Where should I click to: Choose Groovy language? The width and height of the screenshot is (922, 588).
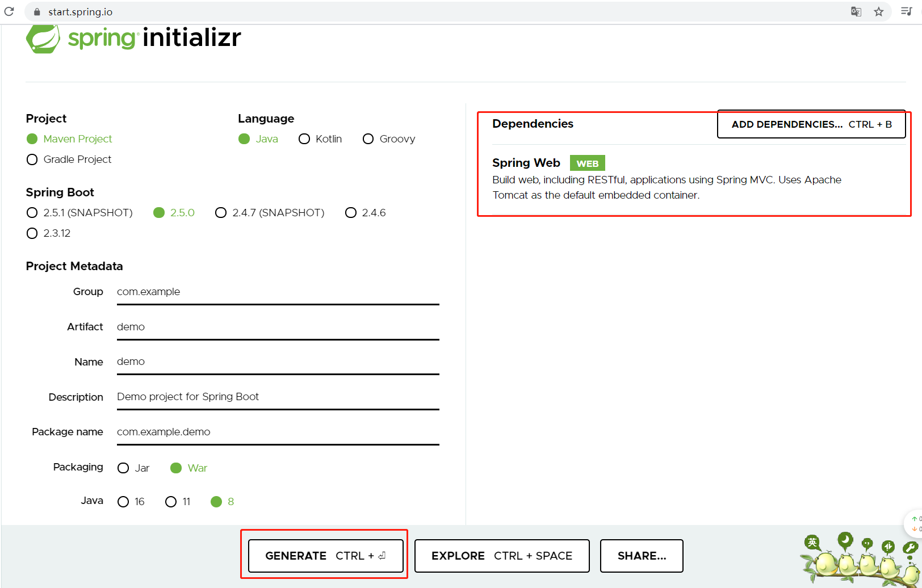coord(389,139)
